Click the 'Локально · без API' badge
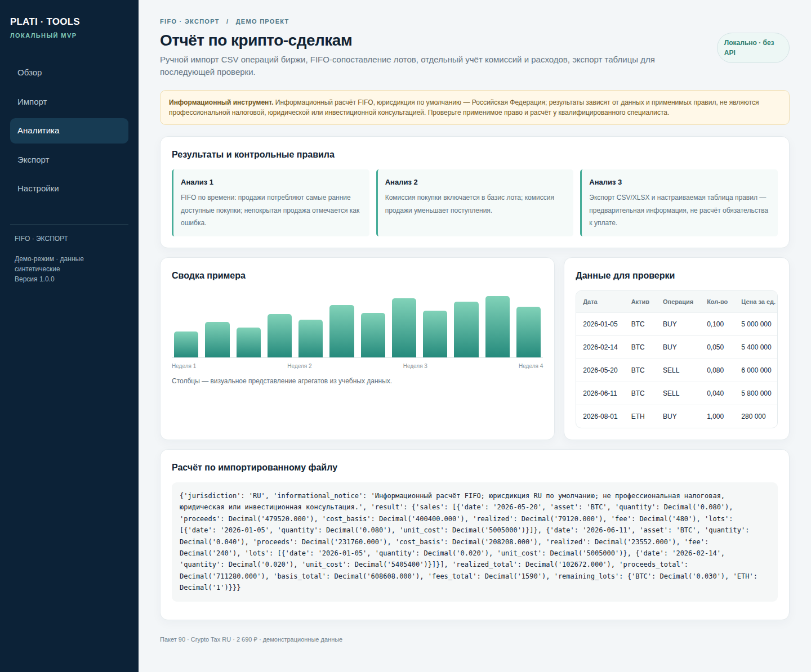Image resolution: width=811 pixels, height=672 pixels. 753,48
